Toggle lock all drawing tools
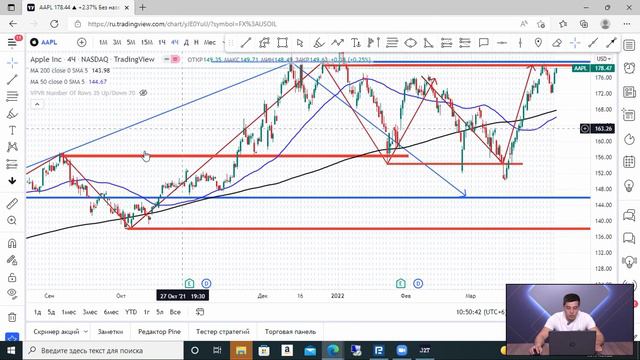Viewport: 640px width, 360px height. click(12, 277)
